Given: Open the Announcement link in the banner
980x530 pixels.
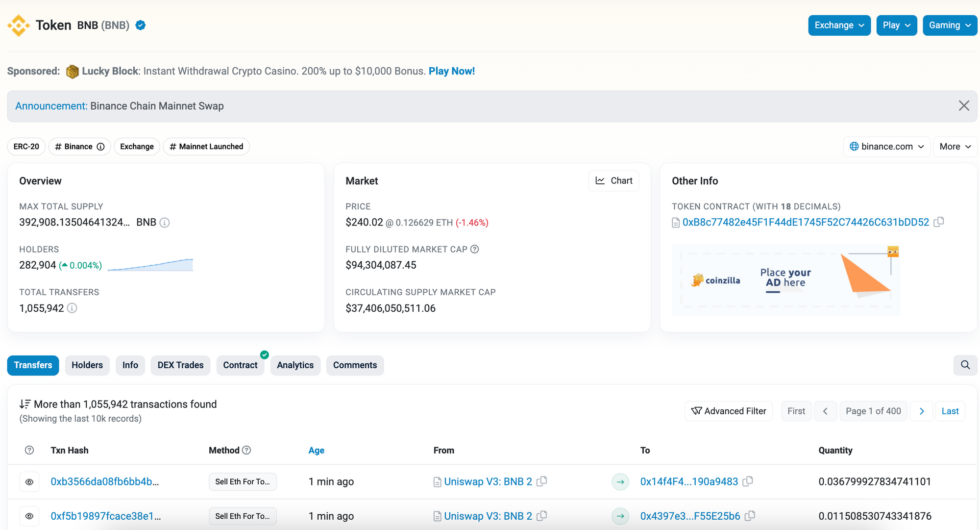Looking at the screenshot, I should click(51, 106).
